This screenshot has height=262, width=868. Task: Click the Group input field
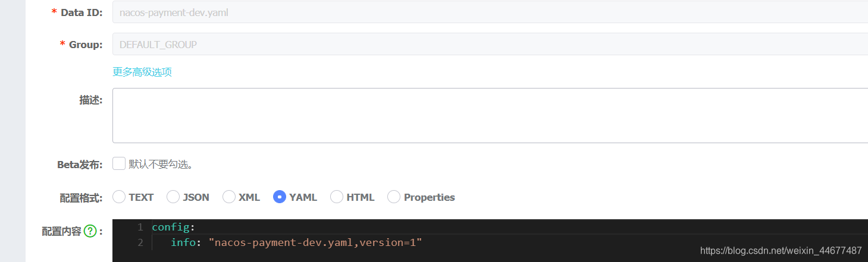coord(490,44)
